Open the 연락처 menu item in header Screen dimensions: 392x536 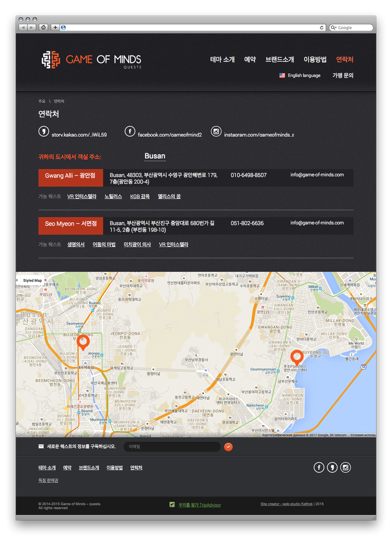point(345,60)
